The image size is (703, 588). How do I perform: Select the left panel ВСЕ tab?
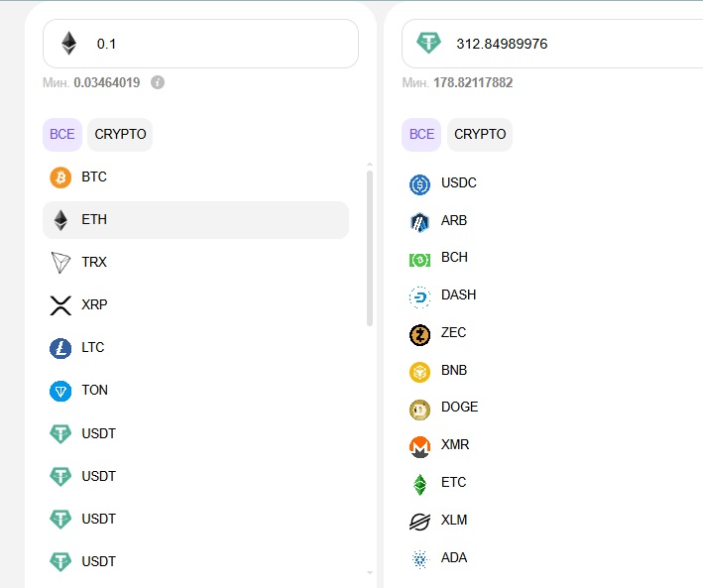click(62, 134)
